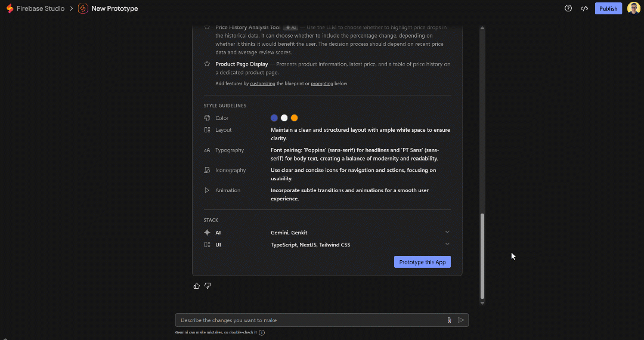Viewport: 644px width, 340px height.
Task: Click the Firebase Studio flame logo
Action: (10, 8)
